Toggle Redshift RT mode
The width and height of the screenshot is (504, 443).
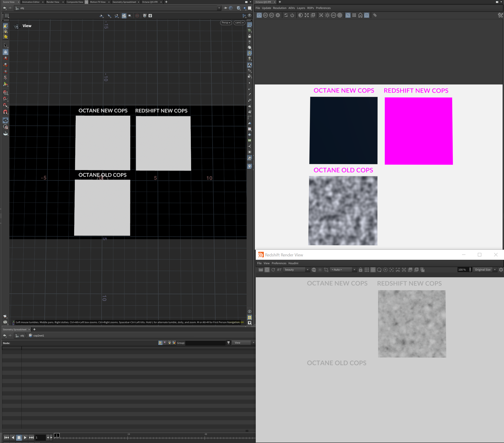279,270
